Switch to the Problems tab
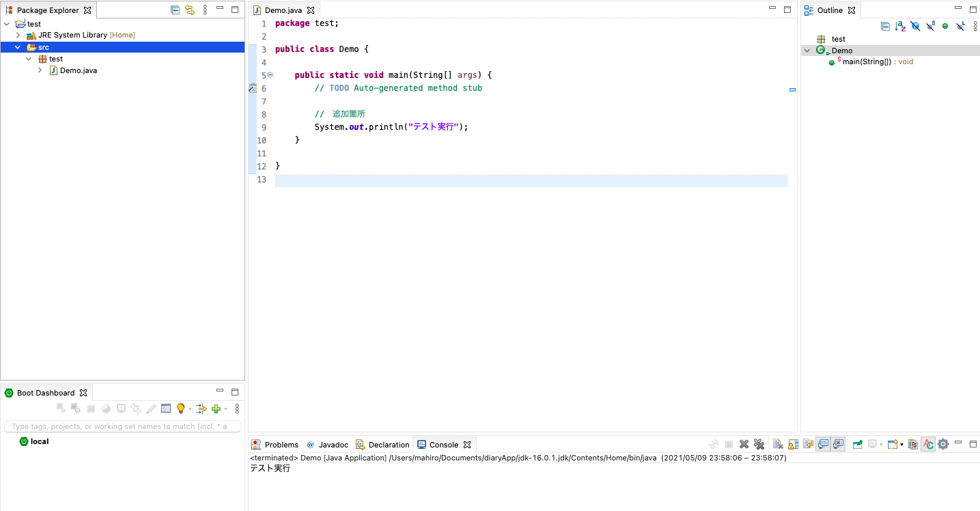 280,444
